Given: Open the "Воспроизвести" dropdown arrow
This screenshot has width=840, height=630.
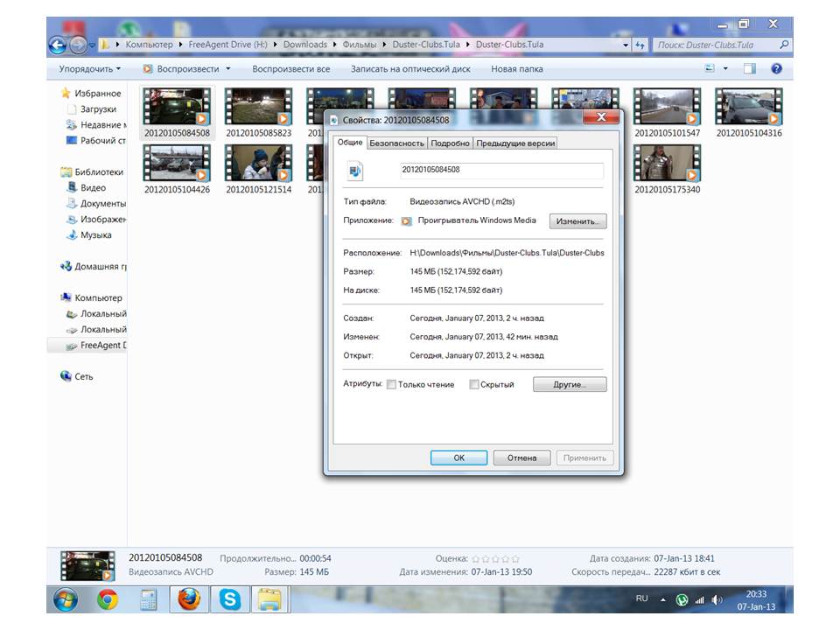Looking at the screenshot, I should (228, 69).
